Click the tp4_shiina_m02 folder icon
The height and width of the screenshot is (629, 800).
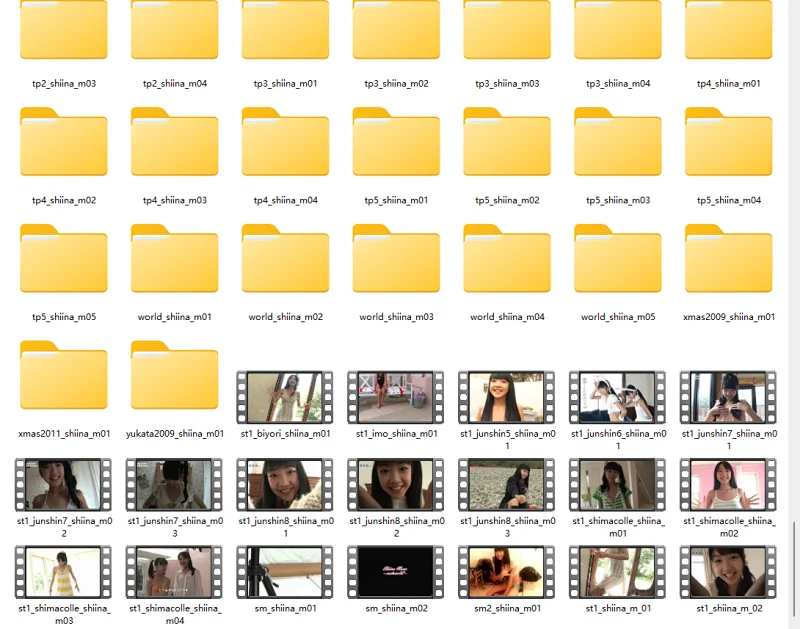click(64, 141)
